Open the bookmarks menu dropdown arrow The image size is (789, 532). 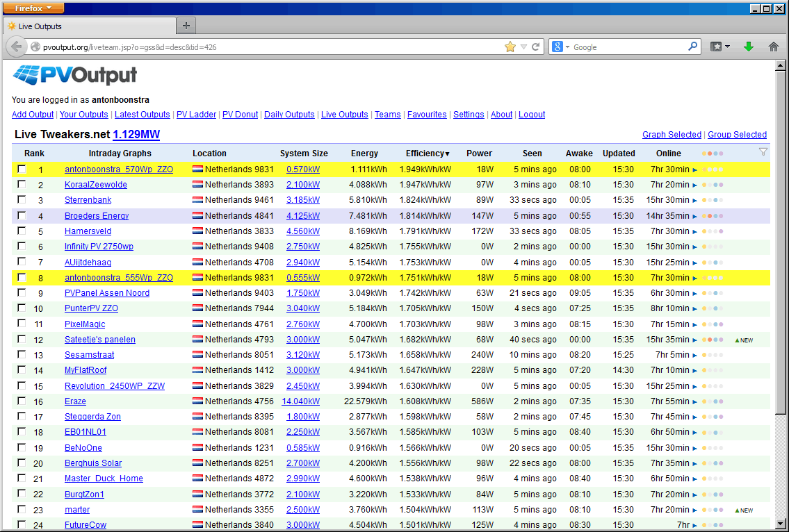click(x=727, y=47)
